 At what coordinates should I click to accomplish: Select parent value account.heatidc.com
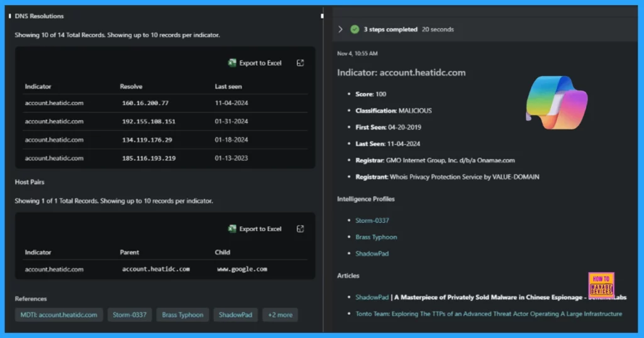(x=156, y=270)
